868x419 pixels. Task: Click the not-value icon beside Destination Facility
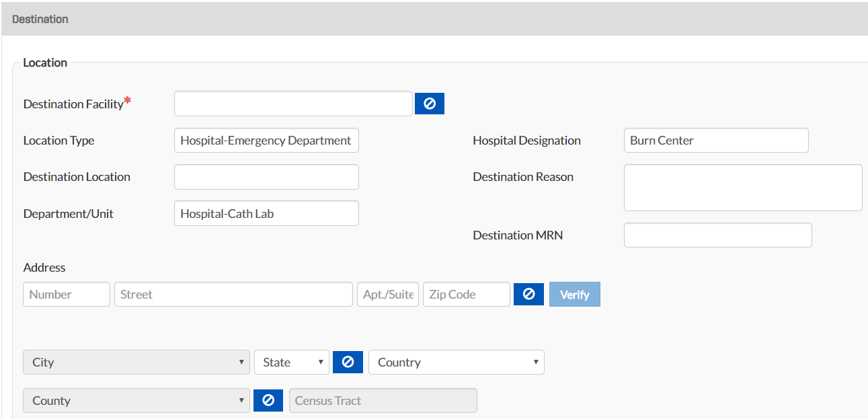[x=430, y=104]
